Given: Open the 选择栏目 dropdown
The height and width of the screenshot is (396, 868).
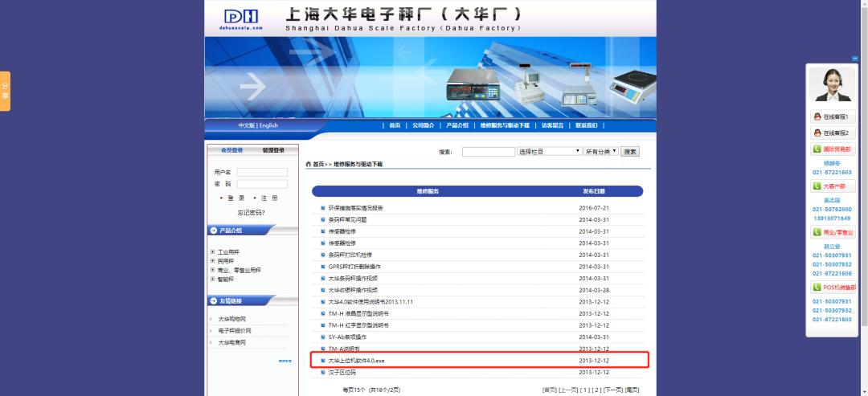Looking at the screenshot, I should coord(549,151).
